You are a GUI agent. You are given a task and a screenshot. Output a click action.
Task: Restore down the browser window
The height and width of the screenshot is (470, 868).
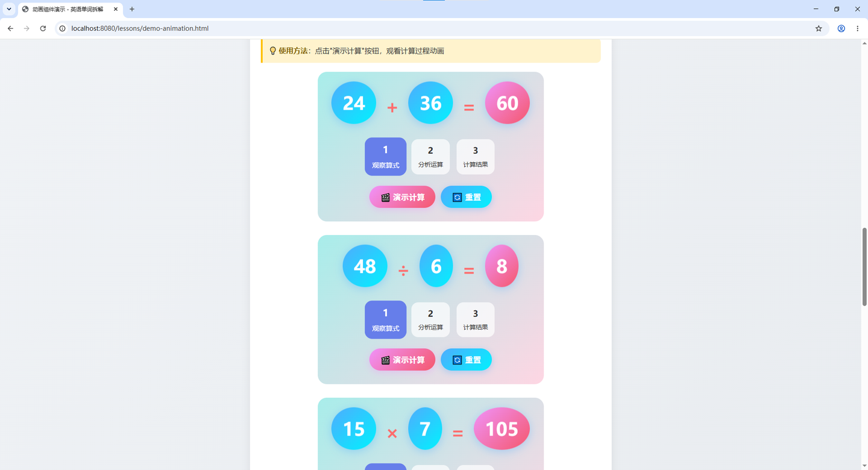(837, 9)
